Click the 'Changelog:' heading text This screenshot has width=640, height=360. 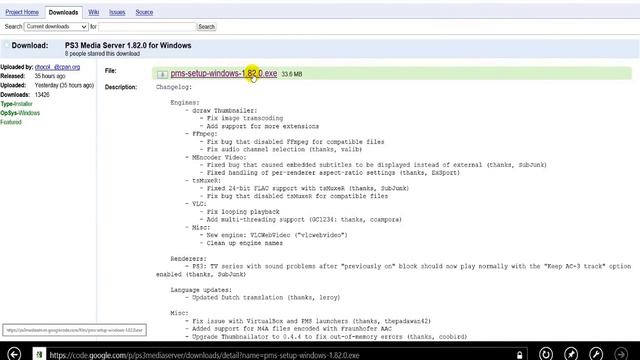tap(174, 87)
